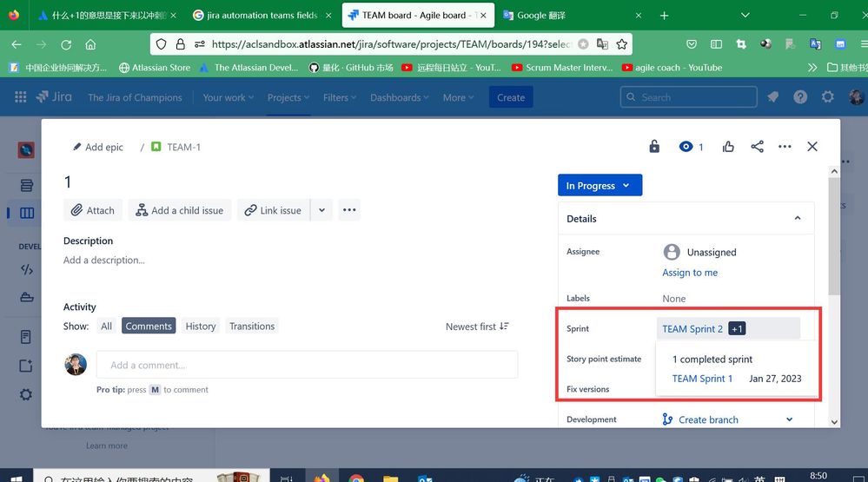Image resolution: width=868 pixels, height=482 pixels.
Task: Click the browser back arrow
Action: coord(17,44)
